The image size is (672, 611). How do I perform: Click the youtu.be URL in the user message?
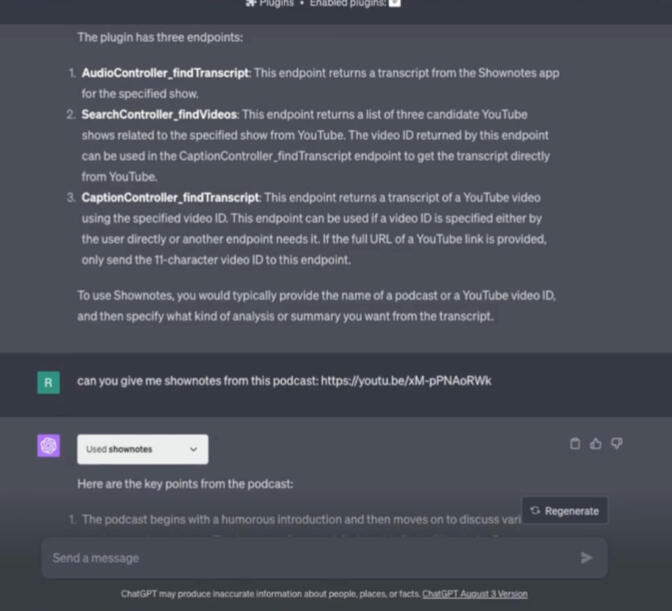point(406,381)
